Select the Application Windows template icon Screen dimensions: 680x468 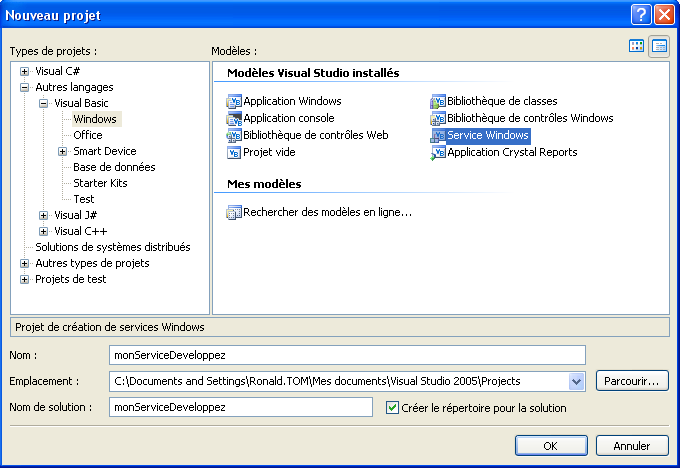tap(235, 102)
